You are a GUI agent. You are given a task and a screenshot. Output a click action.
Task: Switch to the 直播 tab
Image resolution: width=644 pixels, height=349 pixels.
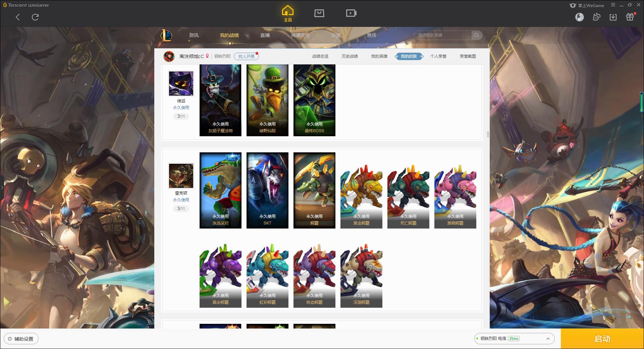coord(265,35)
